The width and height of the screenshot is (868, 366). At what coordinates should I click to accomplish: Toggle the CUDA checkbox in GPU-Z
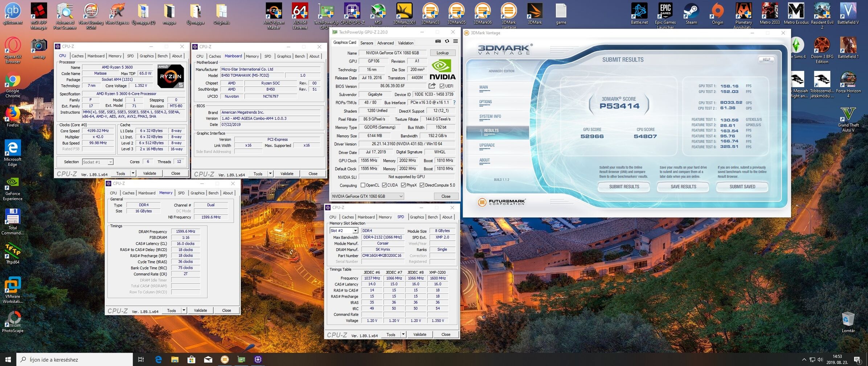384,185
